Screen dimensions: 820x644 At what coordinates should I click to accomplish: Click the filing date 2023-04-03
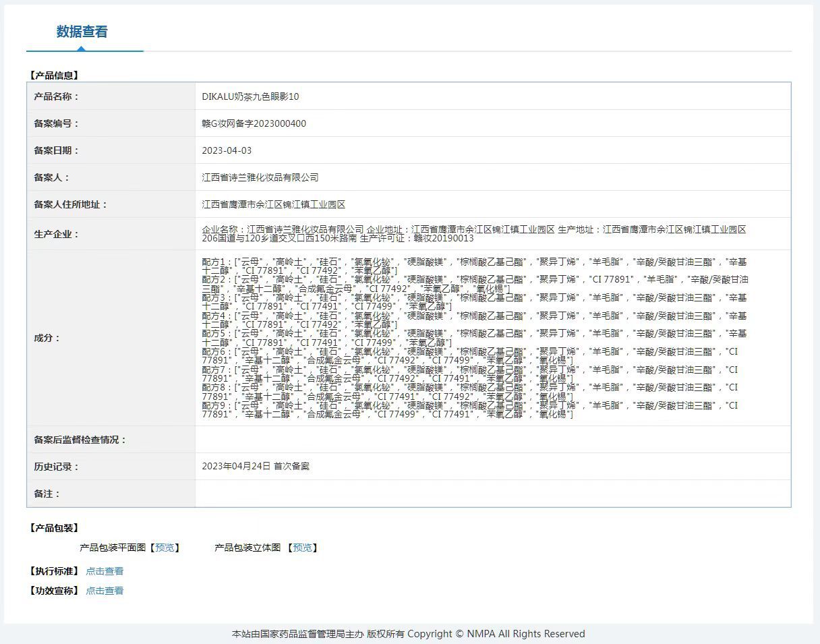pos(227,150)
